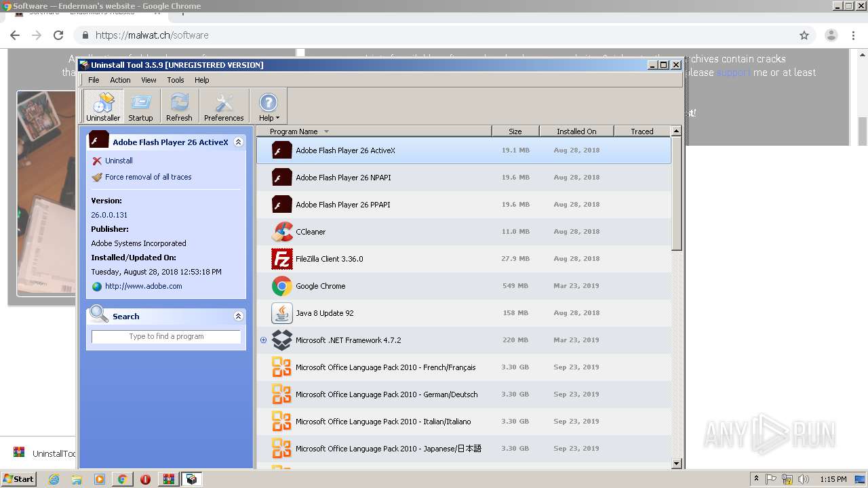Select the FileZilla Client icon

281,259
